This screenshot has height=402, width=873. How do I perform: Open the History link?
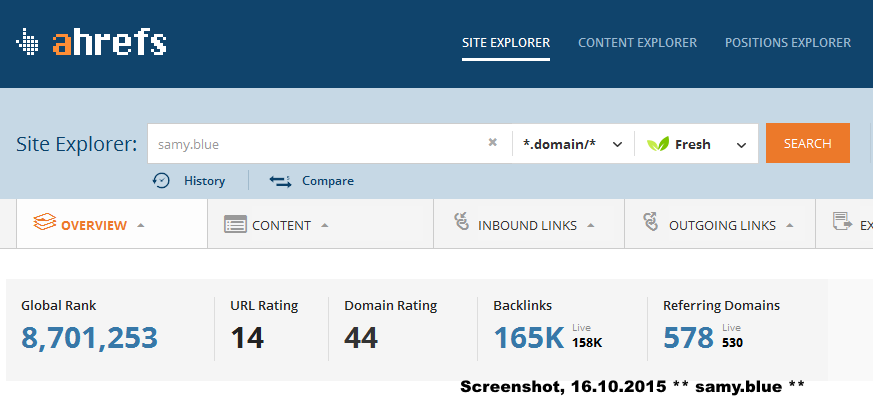point(204,181)
